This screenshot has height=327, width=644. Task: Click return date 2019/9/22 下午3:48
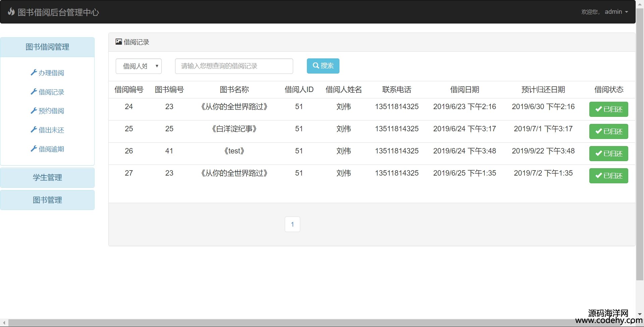pos(543,151)
